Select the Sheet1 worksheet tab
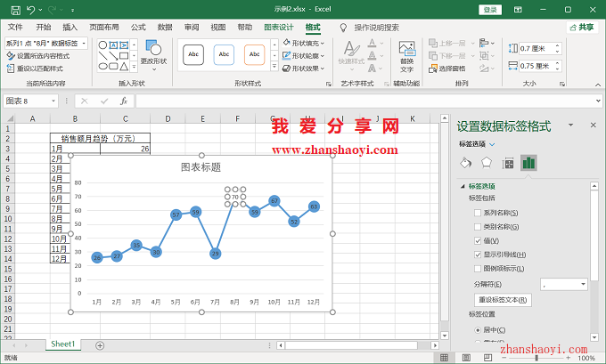Viewport: 606px width, 364px height. [63, 344]
